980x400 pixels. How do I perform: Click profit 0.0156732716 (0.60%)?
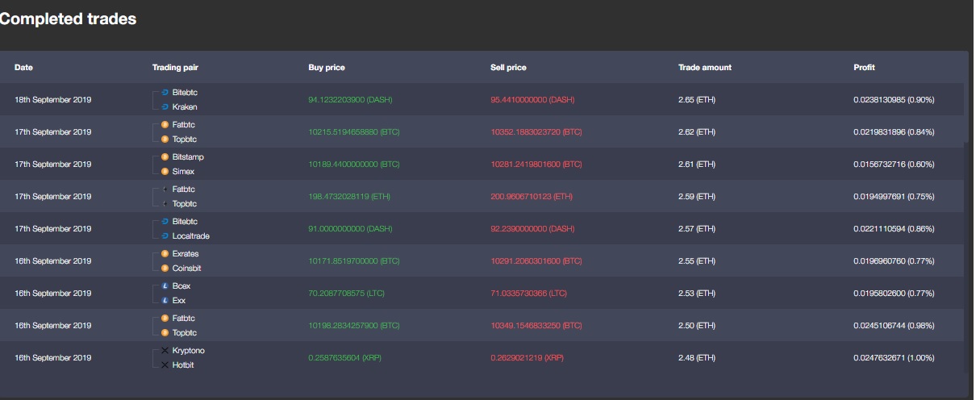point(894,165)
